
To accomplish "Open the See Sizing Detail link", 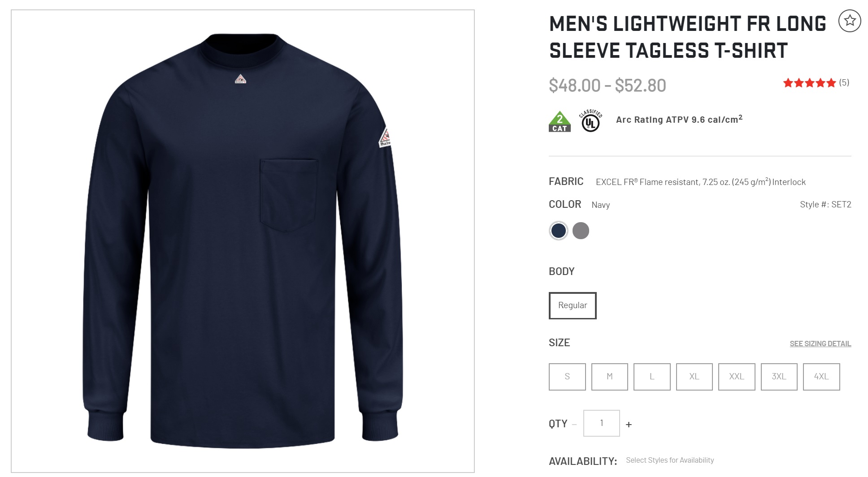I will click(x=820, y=344).
